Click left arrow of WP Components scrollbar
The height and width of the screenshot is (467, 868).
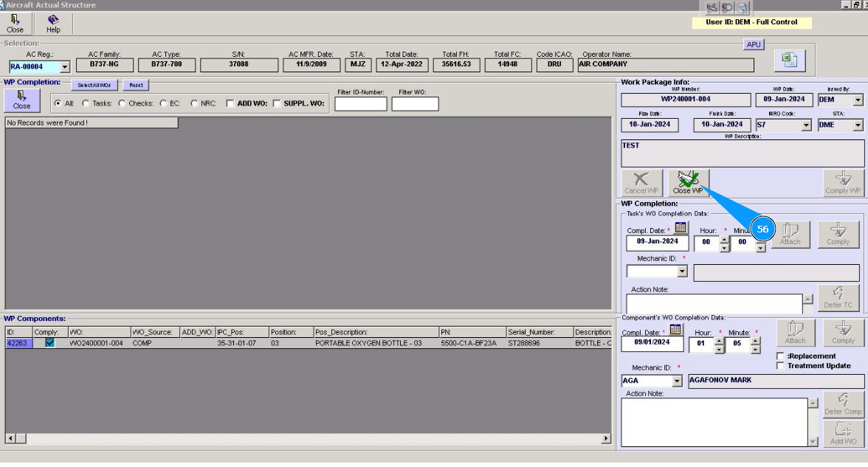(x=10, y=438)
